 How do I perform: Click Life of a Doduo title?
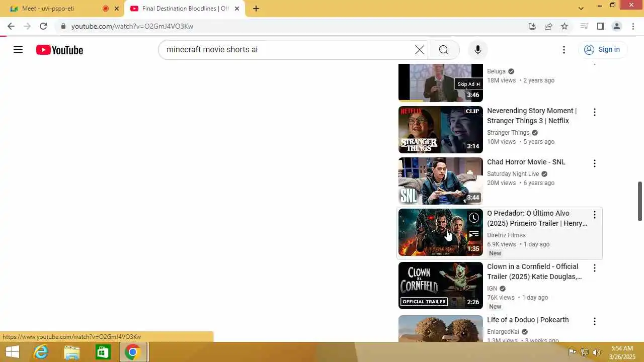(528, 320)
